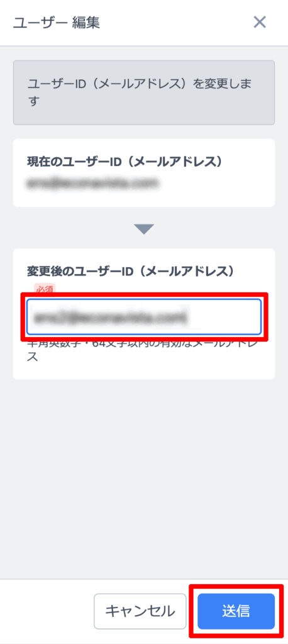The width and height of the screenshot is (288, 644).
Task: Click the red 必須 required badge
Action: (45, 289)
